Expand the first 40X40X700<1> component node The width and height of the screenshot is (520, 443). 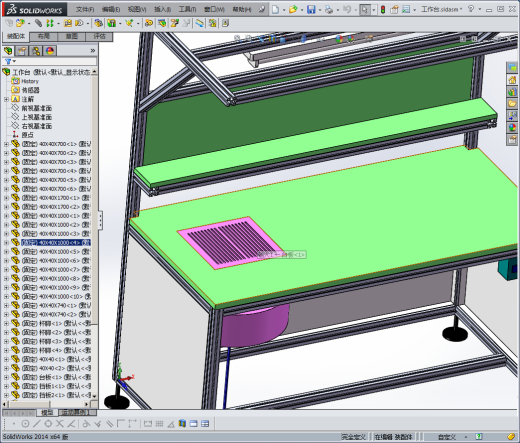click(x=6, y=144)
